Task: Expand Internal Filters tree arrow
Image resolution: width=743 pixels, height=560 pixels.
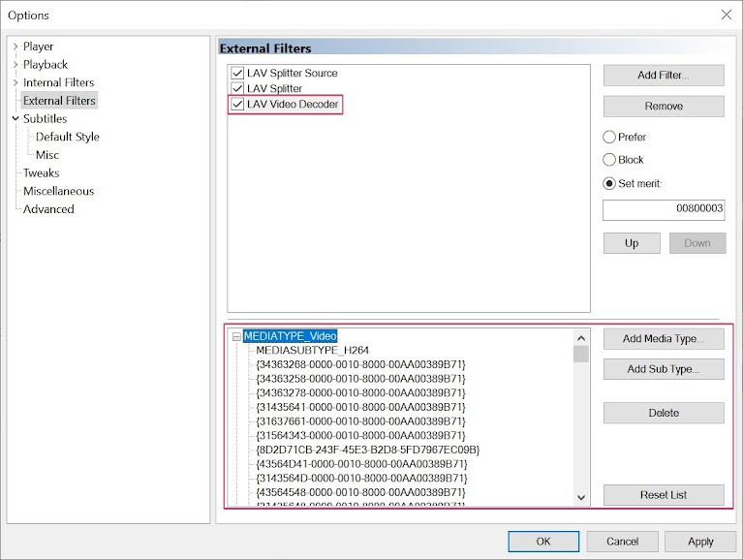Action: [x=15, y=82]
